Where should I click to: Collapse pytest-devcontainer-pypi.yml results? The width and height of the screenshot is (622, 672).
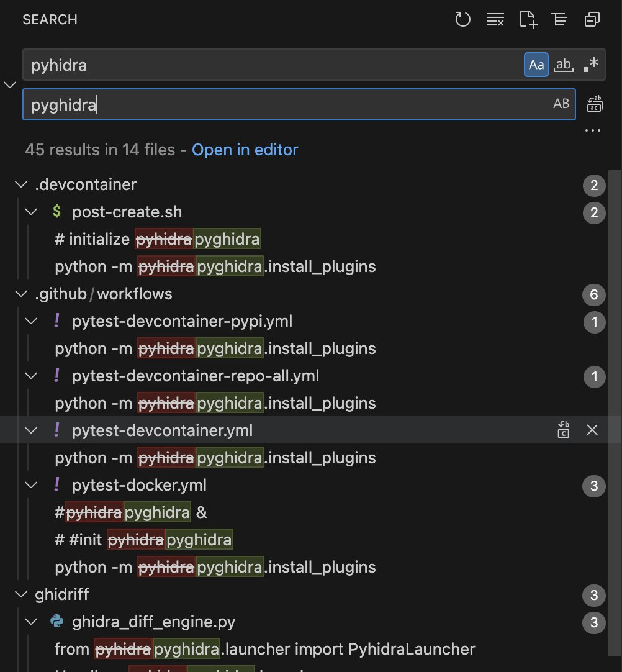pyautogui.click(x=31, y=321)
